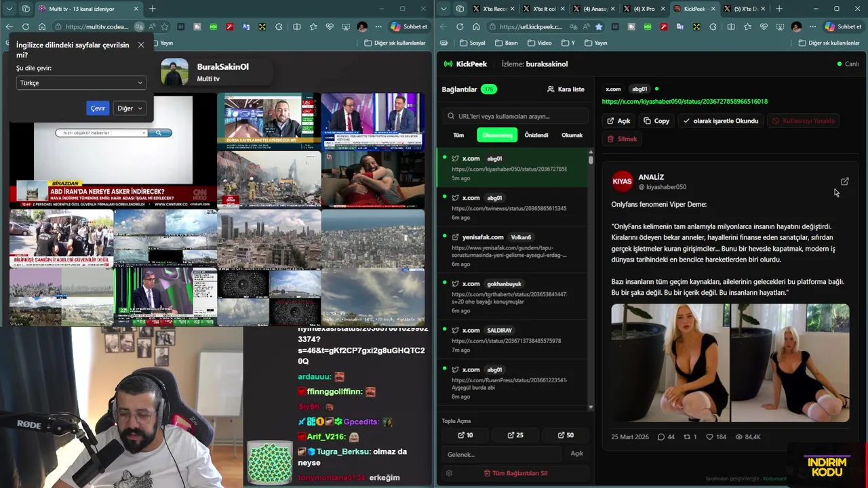This screenshot has height=488, width=868.
Task: Switch to the X'te It col tab
Action: click(x=543, y=9)
